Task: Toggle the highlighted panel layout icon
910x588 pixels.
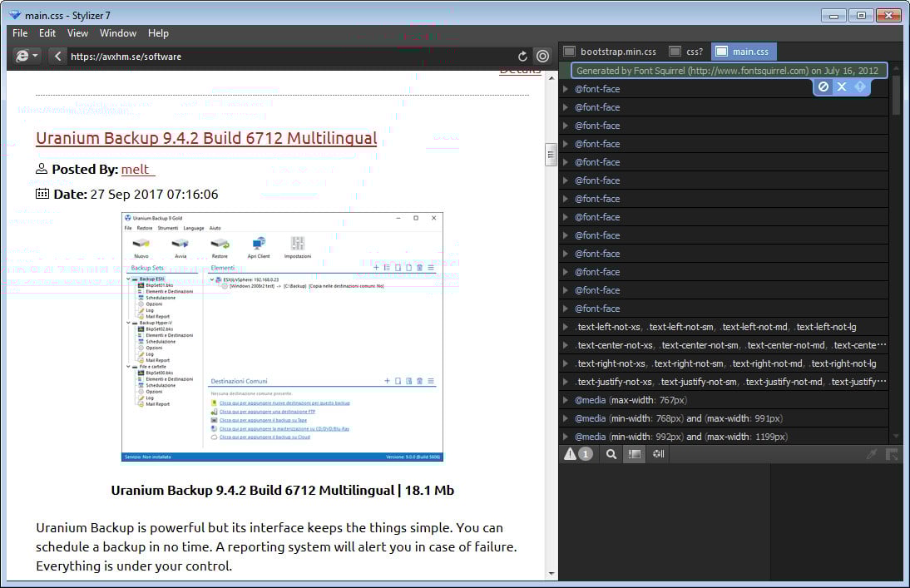Action: [635, 454]
